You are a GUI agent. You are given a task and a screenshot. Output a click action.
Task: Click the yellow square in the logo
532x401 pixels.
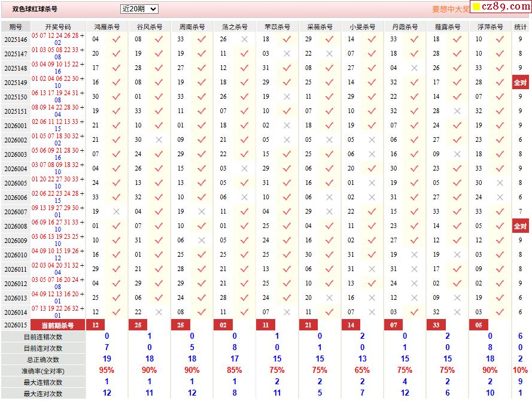(x=476, y=7)
